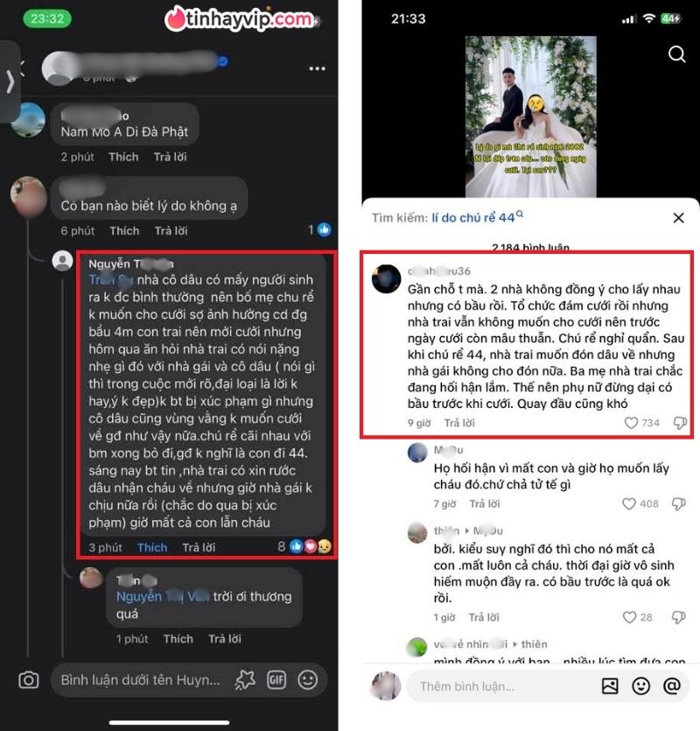Attach an image via picture icon
The image size is (700, 731).
click(610, 685)
